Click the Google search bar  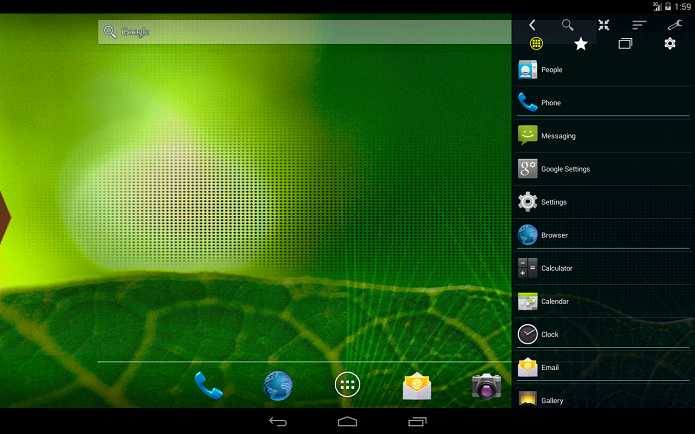(x=305, y=32)
